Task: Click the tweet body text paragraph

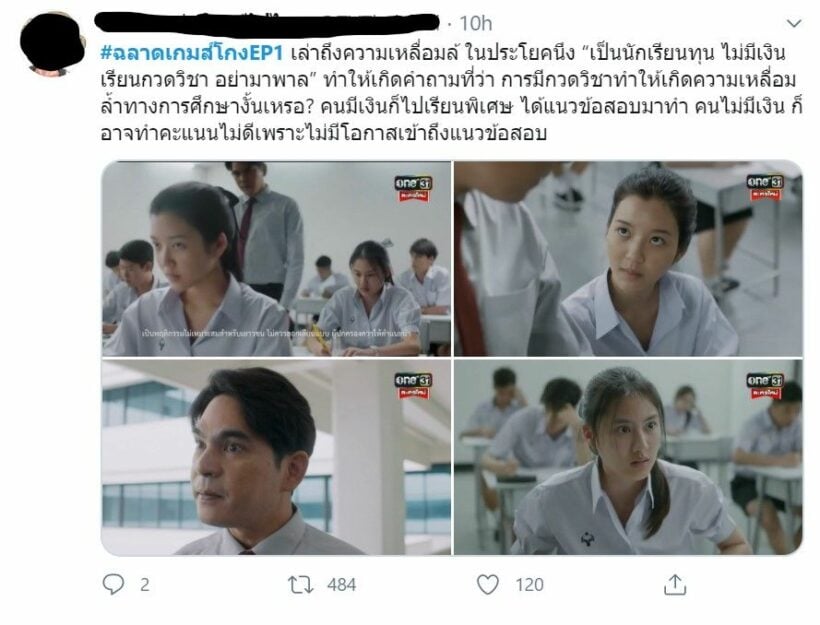Action: point(451,93)
